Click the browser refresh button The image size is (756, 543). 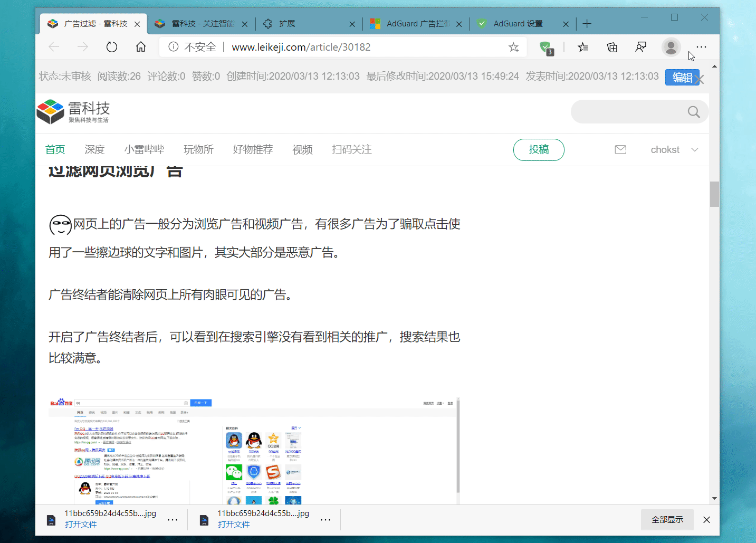(x=111, y=47)
